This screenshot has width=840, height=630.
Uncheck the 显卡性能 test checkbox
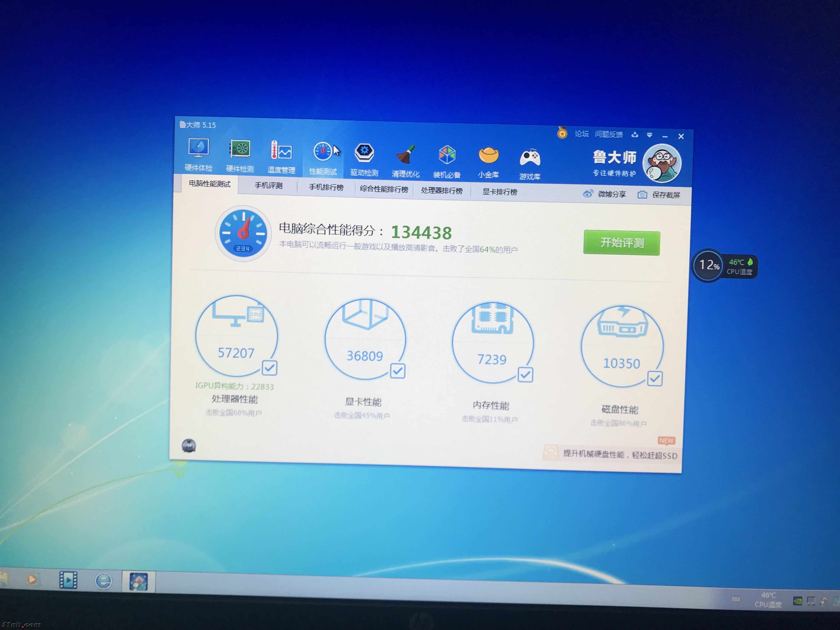[x=397, y=371]
